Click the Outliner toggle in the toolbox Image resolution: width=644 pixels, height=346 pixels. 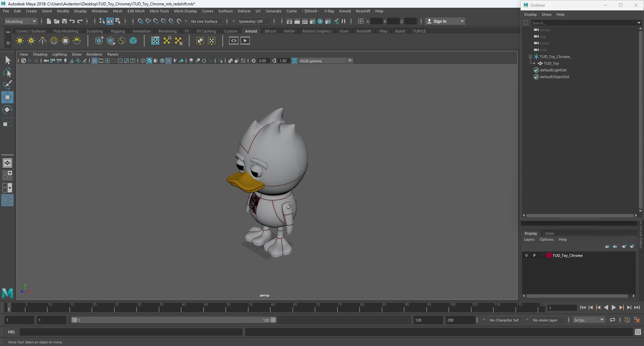tap(7, 200)
